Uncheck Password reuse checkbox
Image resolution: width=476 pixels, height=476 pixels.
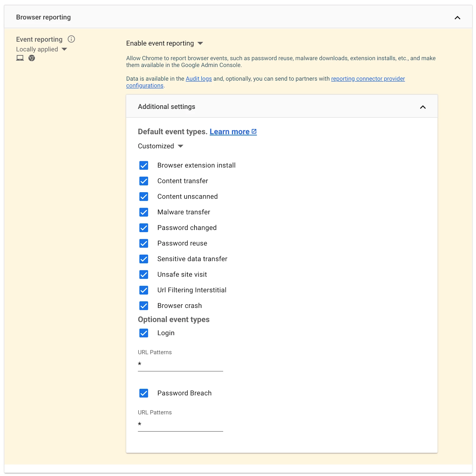tap(144, 243)
